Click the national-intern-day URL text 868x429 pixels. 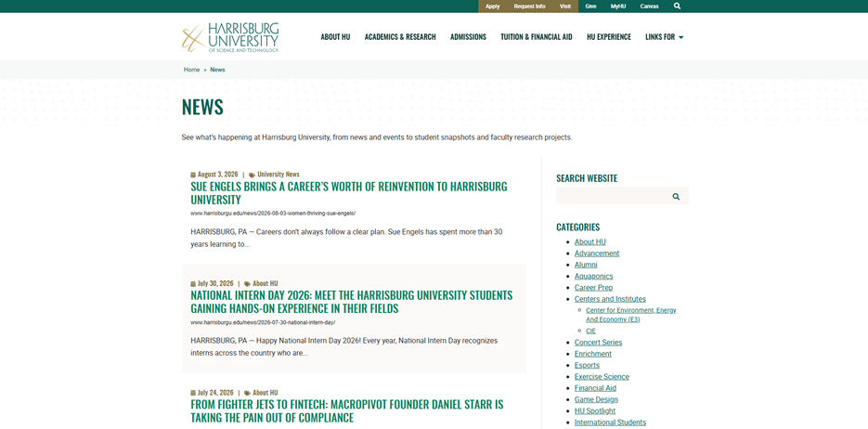point(263,322)
